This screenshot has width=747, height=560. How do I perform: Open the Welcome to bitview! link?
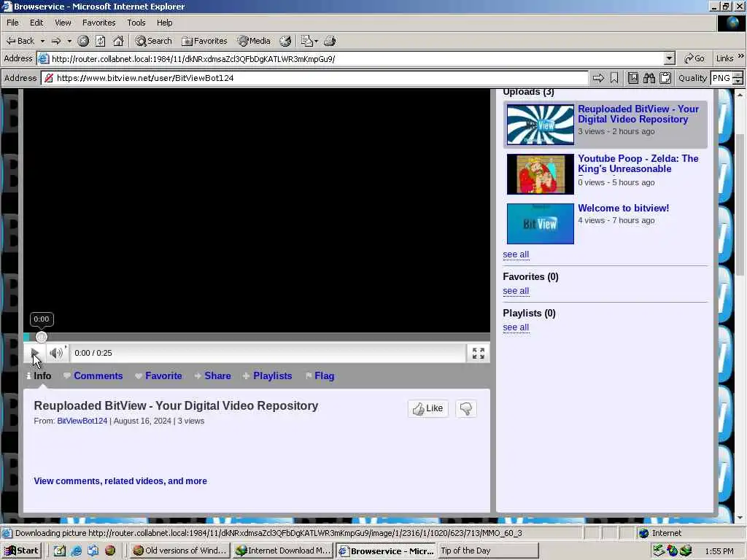tap(624, 208)
